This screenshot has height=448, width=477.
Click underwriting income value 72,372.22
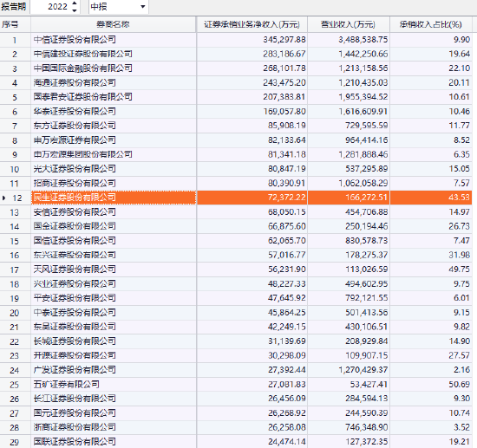(286, 198)
